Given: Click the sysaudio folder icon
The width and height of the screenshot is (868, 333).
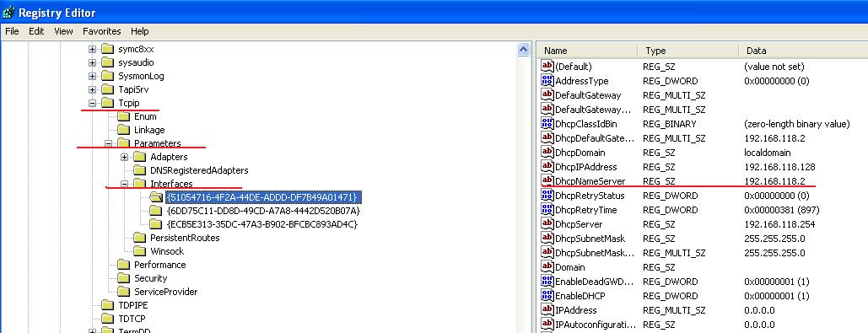Looking at the screenshot, I should (108, 62).
